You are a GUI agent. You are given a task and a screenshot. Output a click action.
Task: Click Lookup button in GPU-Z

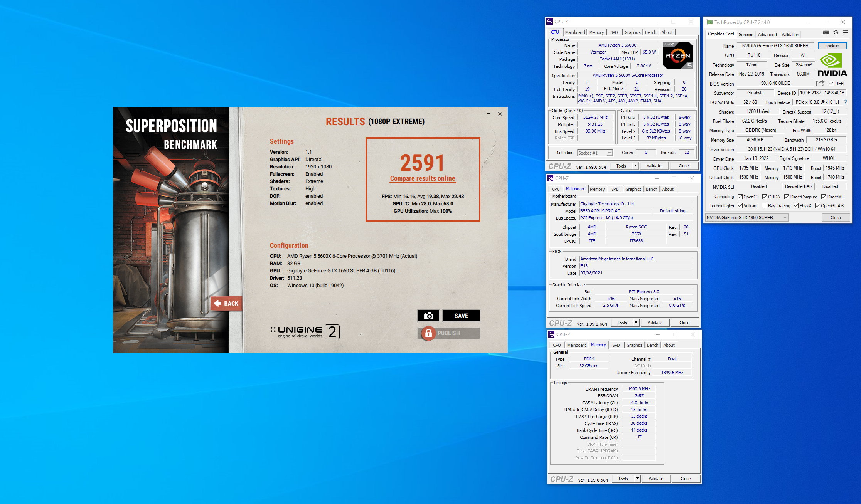pyautogui.click(x=832, y=46)
